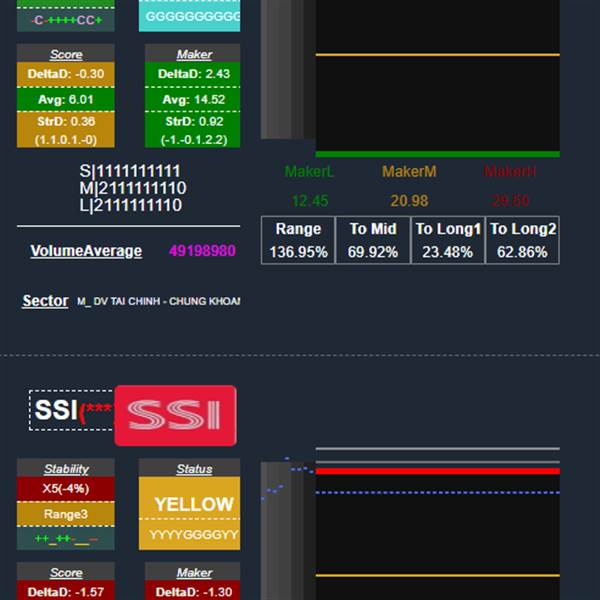Open the Stability header for SSI
Viewport: 600px width, 600px height.
66,468
